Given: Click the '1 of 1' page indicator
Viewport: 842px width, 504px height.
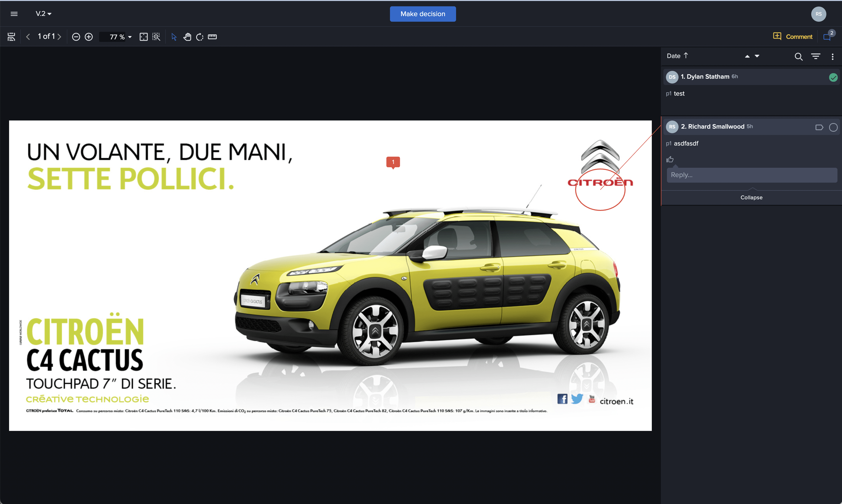Looking at the screenshot, I should [x=46, y=36].
